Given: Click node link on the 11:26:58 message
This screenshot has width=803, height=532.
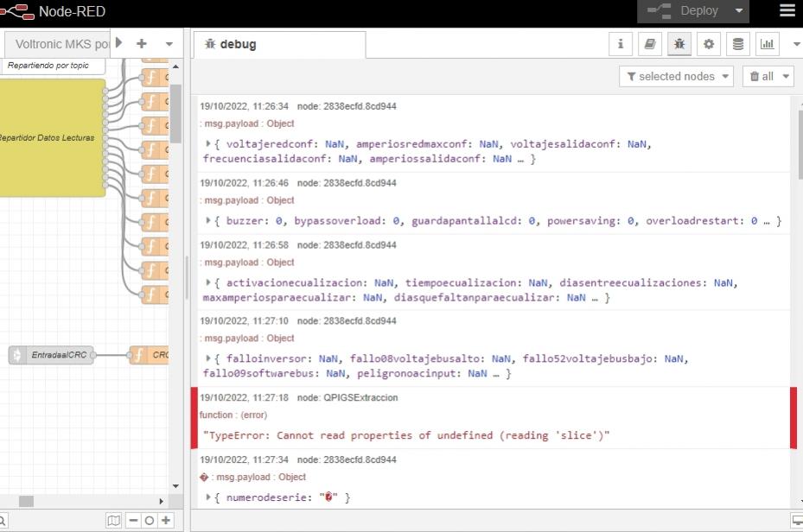Looking at the screenshot, I should pos(347,245).
